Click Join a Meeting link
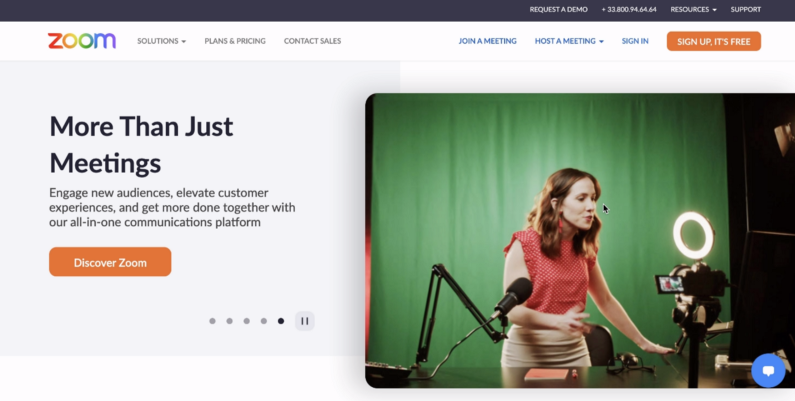This screenshot has width=795, height=401. [x=487, y=41]
